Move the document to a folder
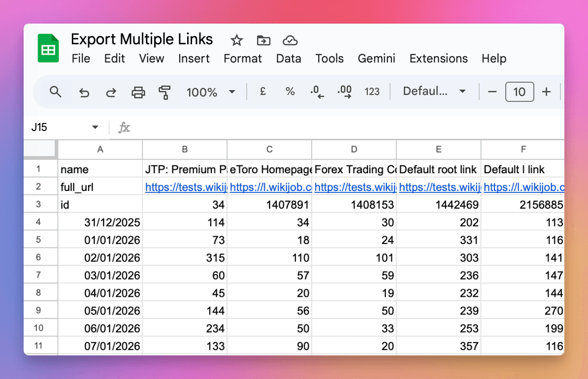This screenshot has width=588, height=379. click(x=263, y=40)
